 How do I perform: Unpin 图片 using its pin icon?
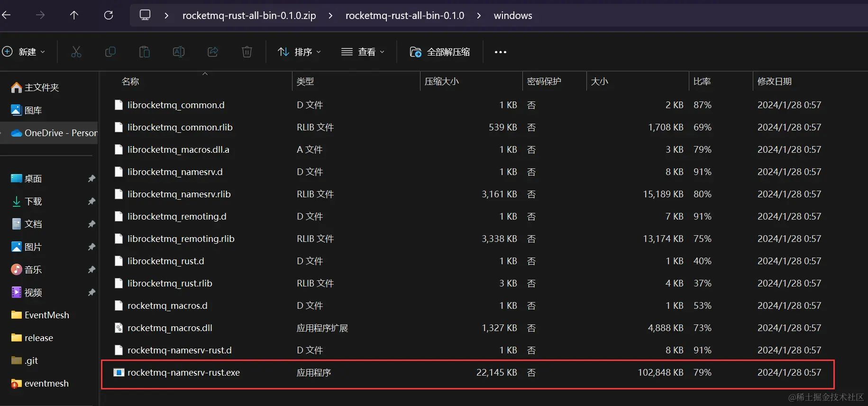(x=91, y=247)
